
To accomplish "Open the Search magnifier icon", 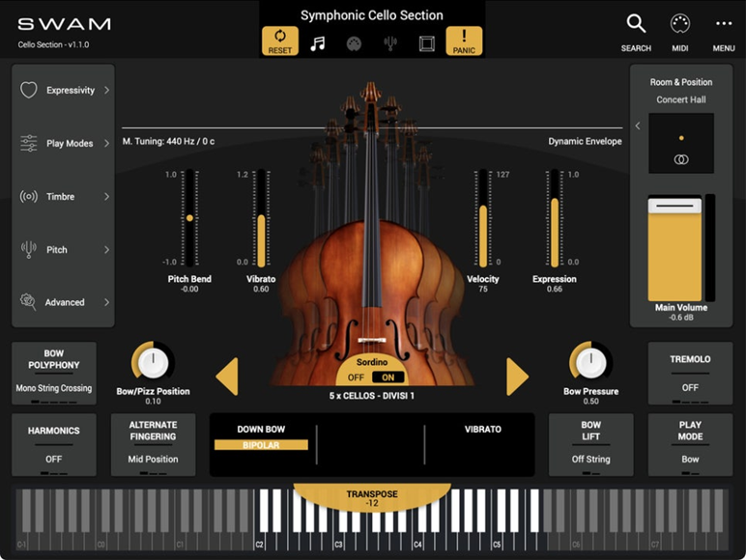I will click(636, 23).
